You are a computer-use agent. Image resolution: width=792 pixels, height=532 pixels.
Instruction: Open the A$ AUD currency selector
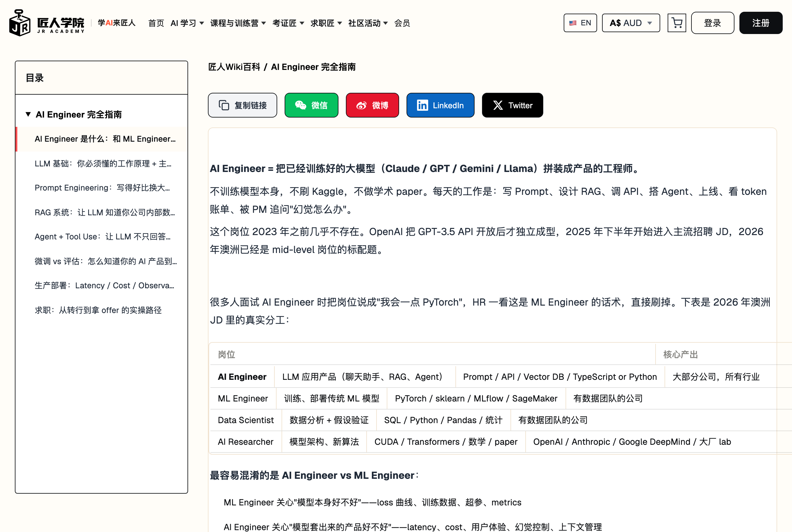pyautogui.click(x=631, y=23)
